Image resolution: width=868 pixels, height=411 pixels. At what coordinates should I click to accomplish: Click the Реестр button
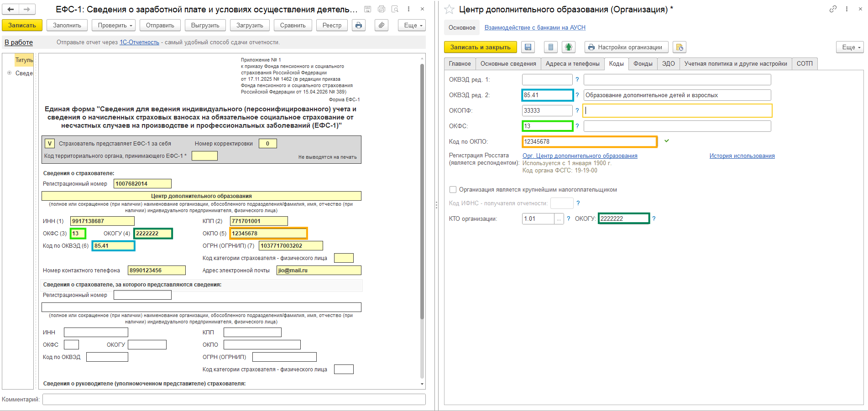(332, 26)
